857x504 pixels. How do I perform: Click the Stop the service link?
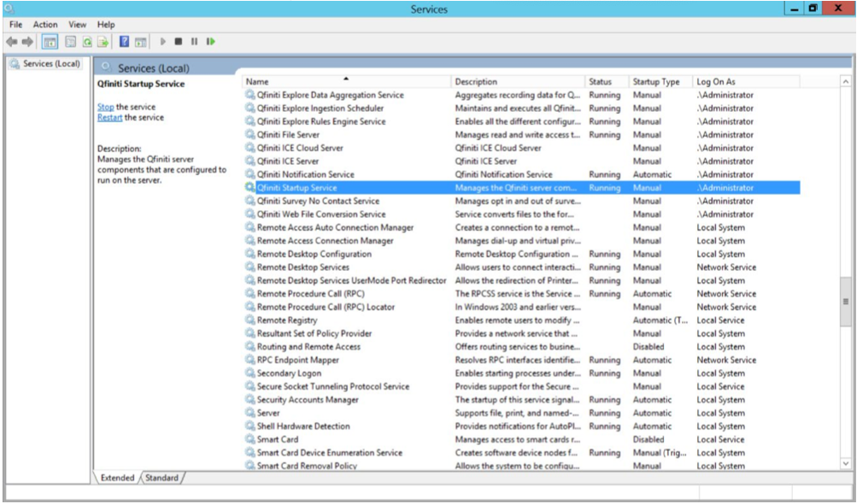coord(105,107)
